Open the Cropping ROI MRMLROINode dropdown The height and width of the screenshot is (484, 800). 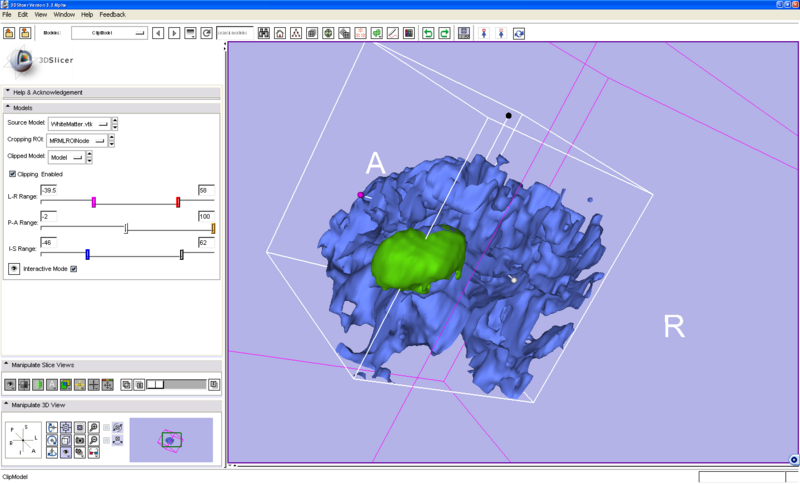coord(79,140)
